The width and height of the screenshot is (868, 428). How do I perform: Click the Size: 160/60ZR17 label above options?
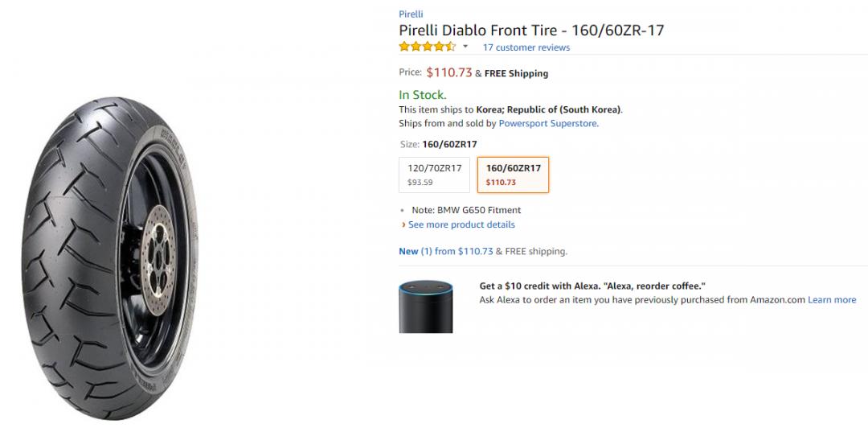[x=438, y=145]
